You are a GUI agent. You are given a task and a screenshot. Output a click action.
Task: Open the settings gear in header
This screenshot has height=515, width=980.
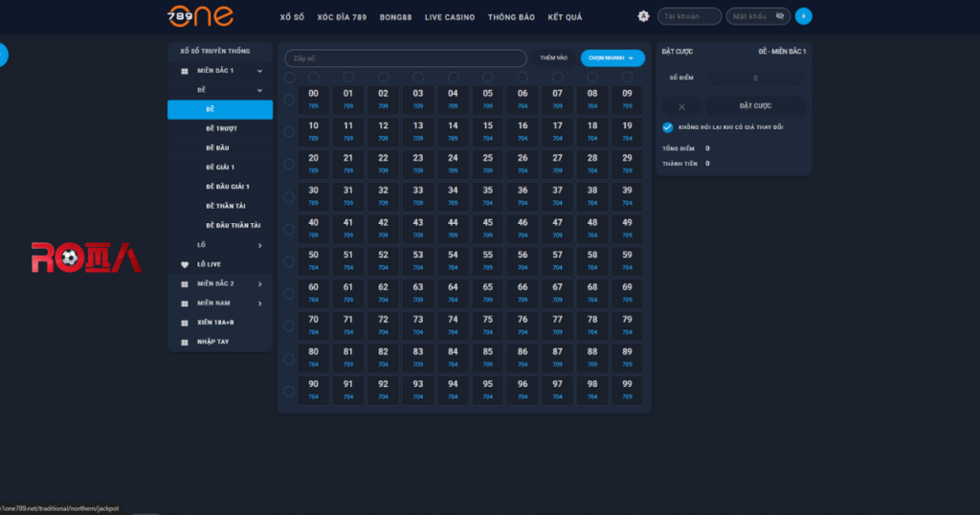[x=643, y=16]
